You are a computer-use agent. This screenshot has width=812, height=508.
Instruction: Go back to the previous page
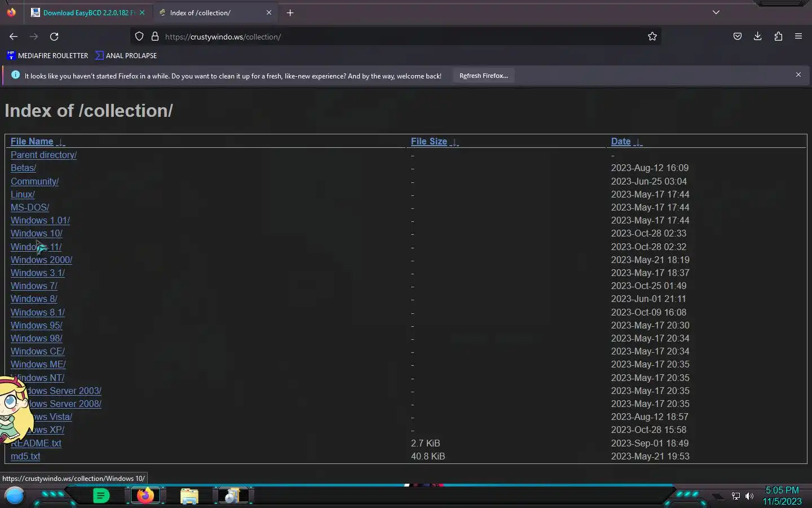14,37
